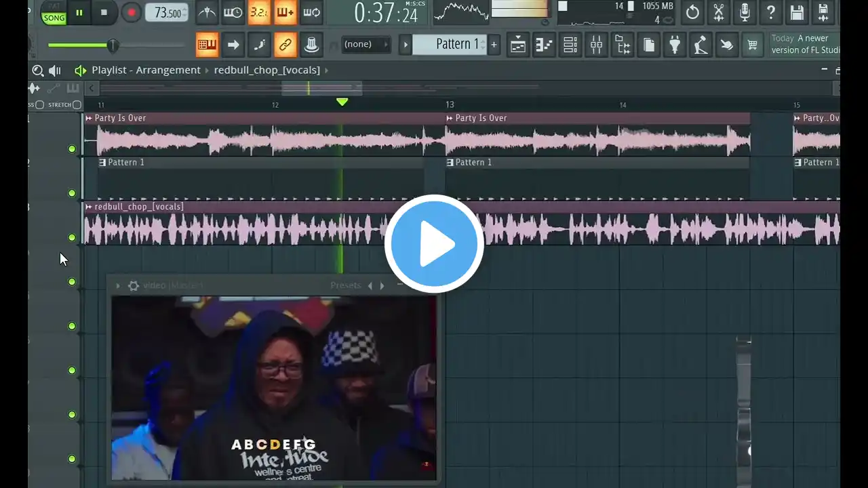Viewport: 868px width, 488px height.
Task: Toggle typing keyboard to piano
Action: coord(207,45)
